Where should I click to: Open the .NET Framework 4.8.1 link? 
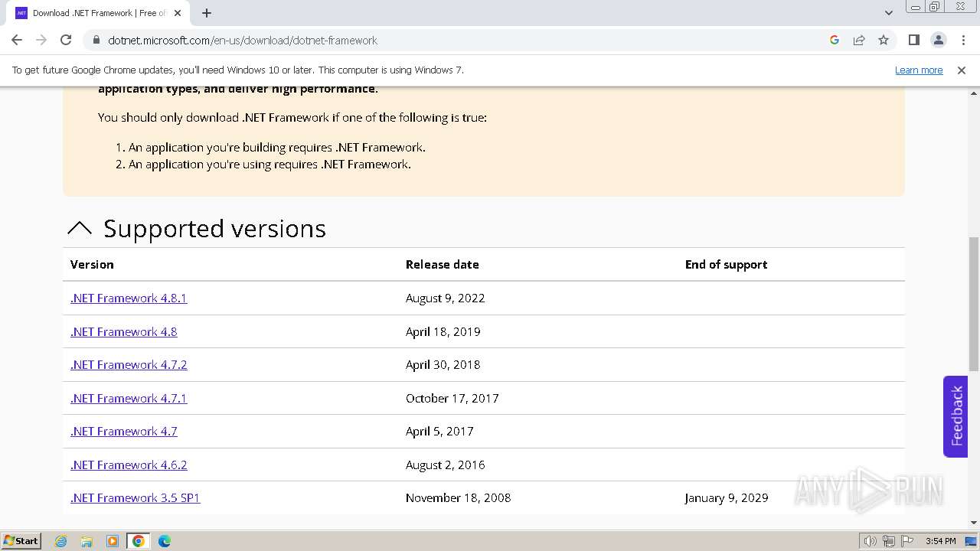129,298
